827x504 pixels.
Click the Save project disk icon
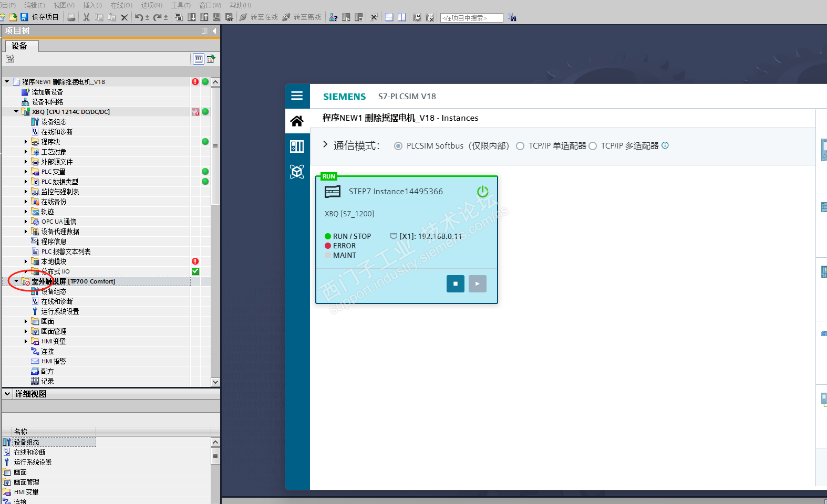point(24,17)
